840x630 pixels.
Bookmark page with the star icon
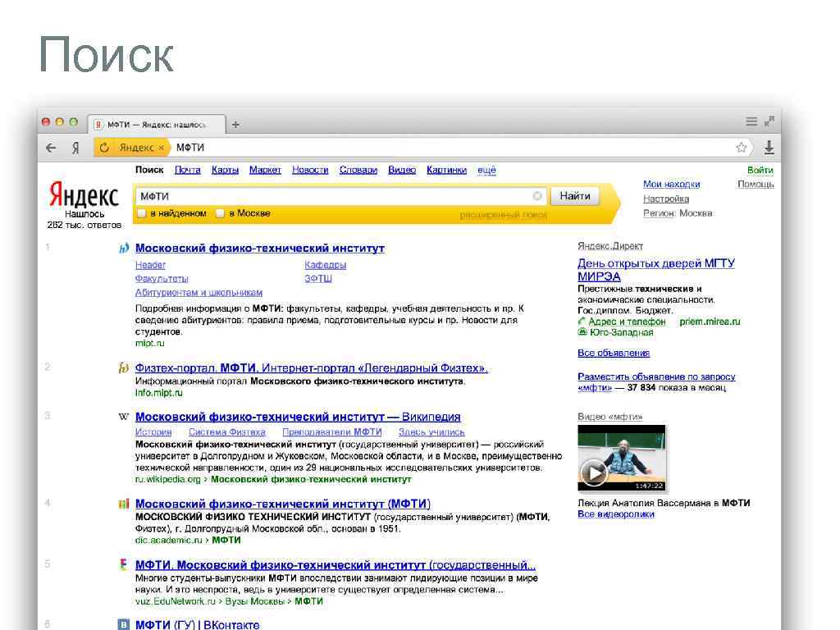(x=741, y=148)
